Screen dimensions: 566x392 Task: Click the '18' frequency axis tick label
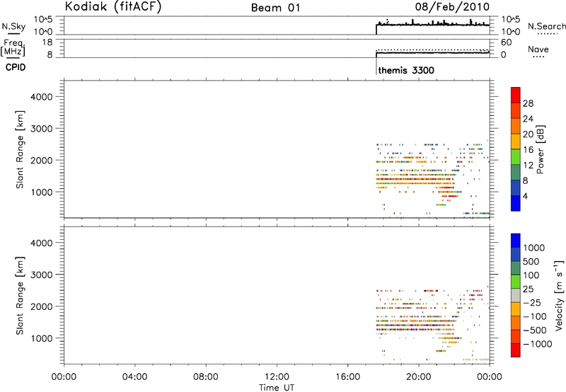pyautogui.click(x=47, y=42)
